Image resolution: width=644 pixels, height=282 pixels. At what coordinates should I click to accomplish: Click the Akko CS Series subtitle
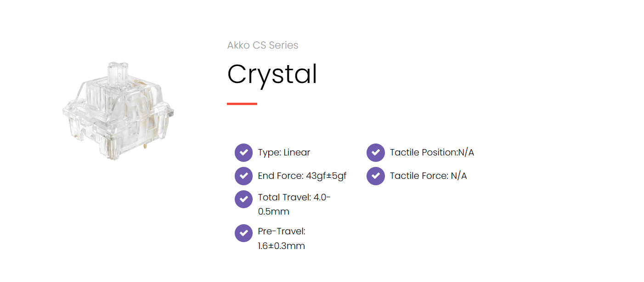(263, 45)
